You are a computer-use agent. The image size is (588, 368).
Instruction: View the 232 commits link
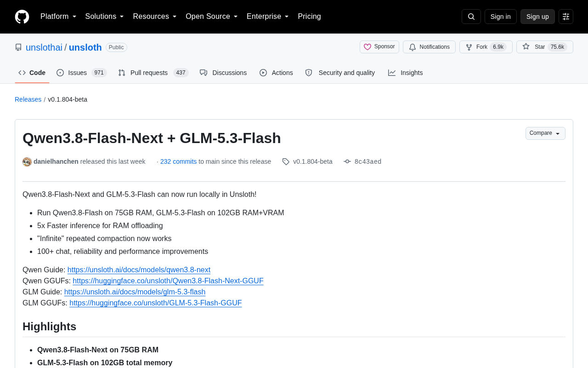click(178, 161)
